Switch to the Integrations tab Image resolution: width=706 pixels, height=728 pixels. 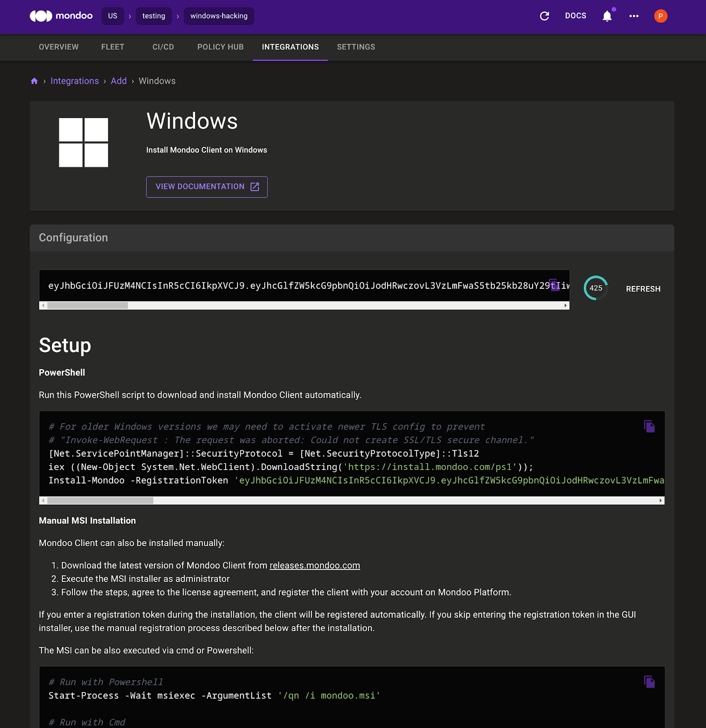[290, 47]
